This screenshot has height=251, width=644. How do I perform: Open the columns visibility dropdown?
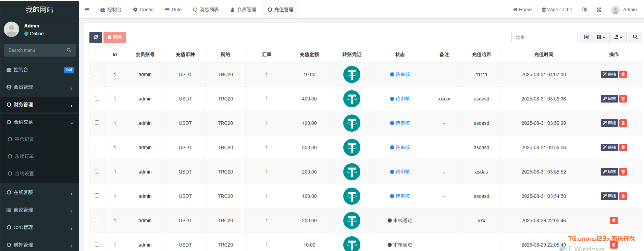[x=601, y=37]
